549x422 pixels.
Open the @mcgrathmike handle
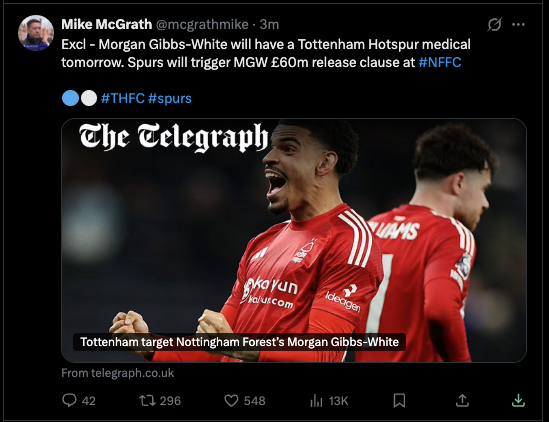202,25
